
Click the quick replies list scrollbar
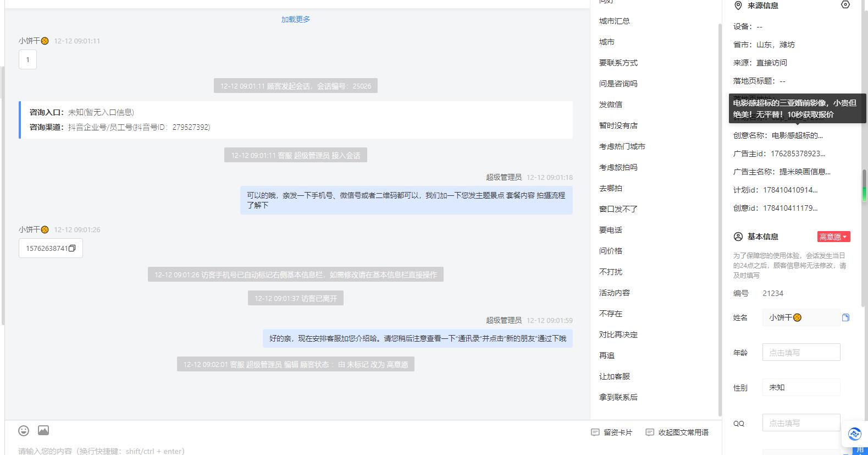point(720,220)
